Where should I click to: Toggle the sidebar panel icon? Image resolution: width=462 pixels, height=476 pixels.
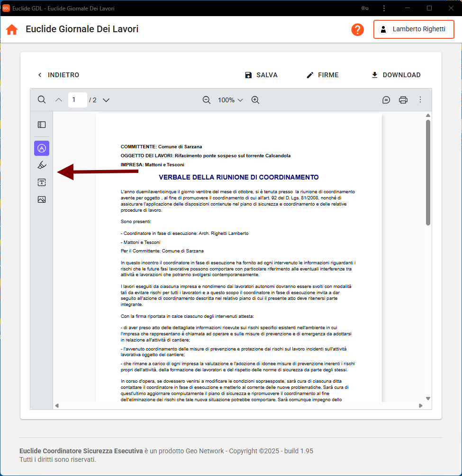coord(42,125)
